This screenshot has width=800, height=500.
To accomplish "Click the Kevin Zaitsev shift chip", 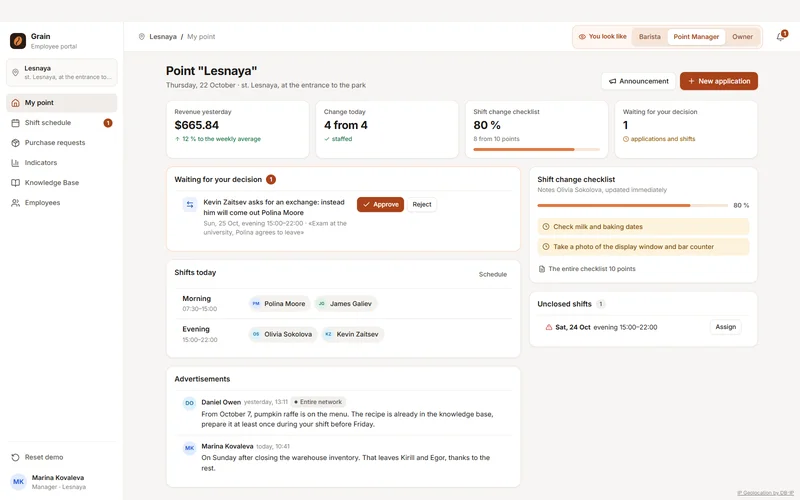I will pos(353,334).
